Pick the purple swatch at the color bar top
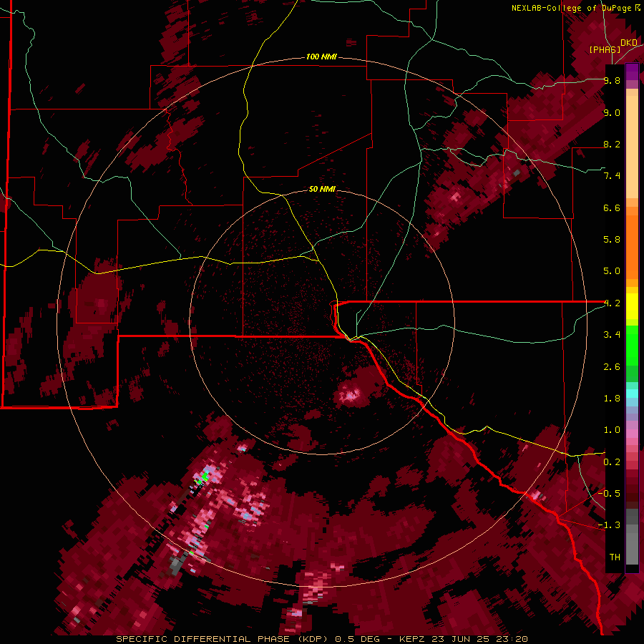644x644 pixels. (632, 72)
